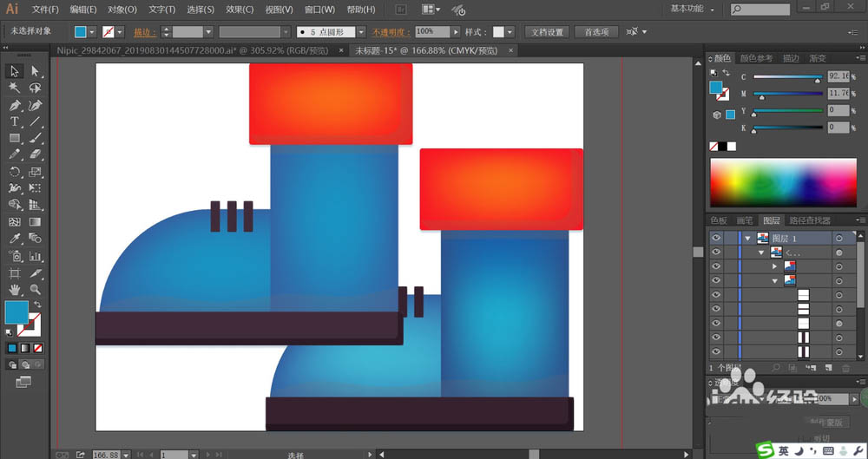Open the 对象(O) menu

tap(122, 10)
